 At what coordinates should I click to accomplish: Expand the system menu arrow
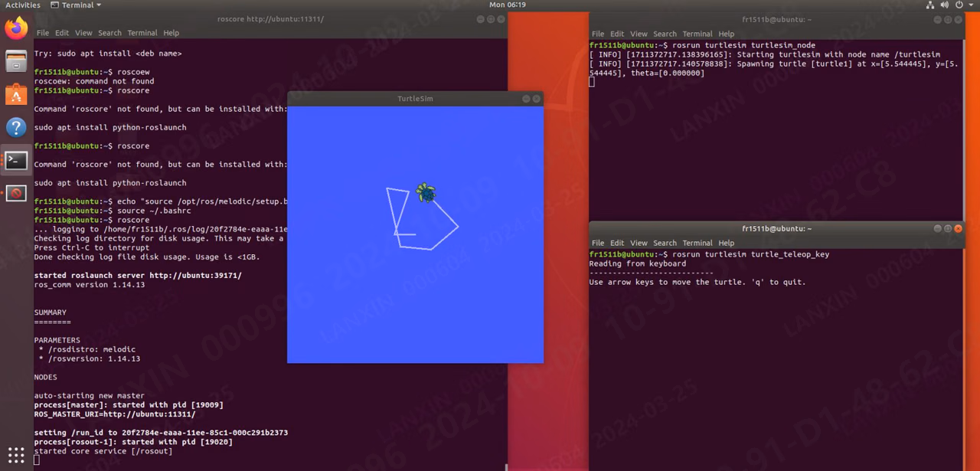972,5
